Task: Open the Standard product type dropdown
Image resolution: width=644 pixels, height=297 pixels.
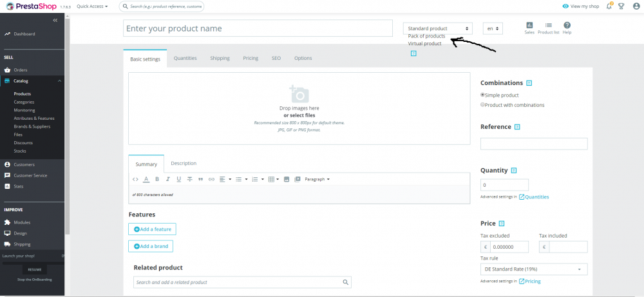Action: pos(438,28)
